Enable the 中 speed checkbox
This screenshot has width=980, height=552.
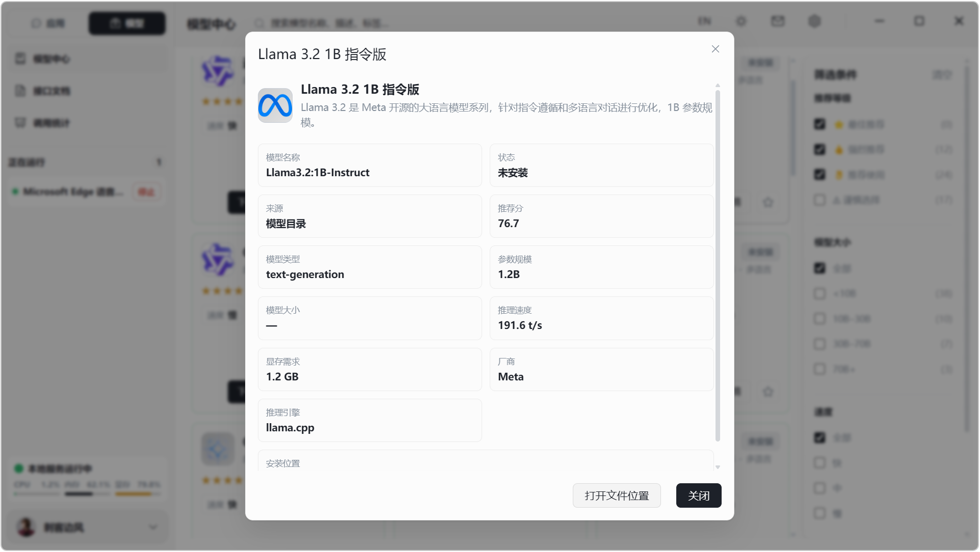[820, 488]
